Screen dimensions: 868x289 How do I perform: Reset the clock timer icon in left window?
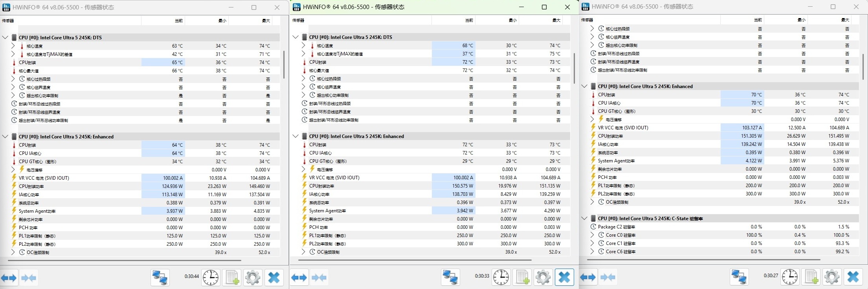[211, 278]
